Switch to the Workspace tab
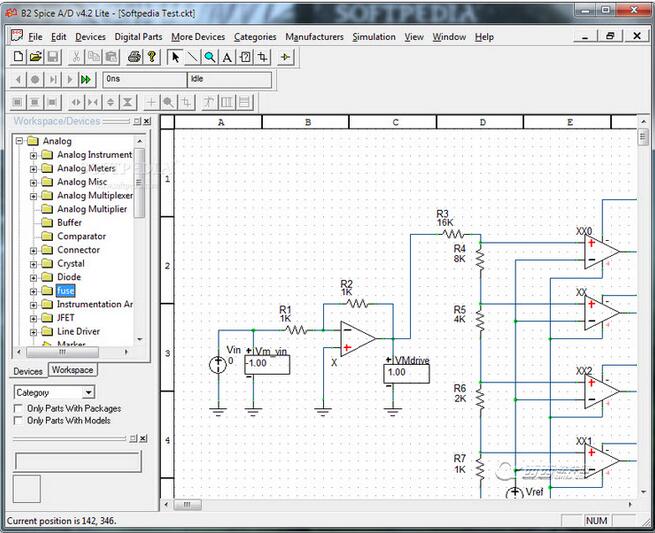655x533 pixels. 72,370
